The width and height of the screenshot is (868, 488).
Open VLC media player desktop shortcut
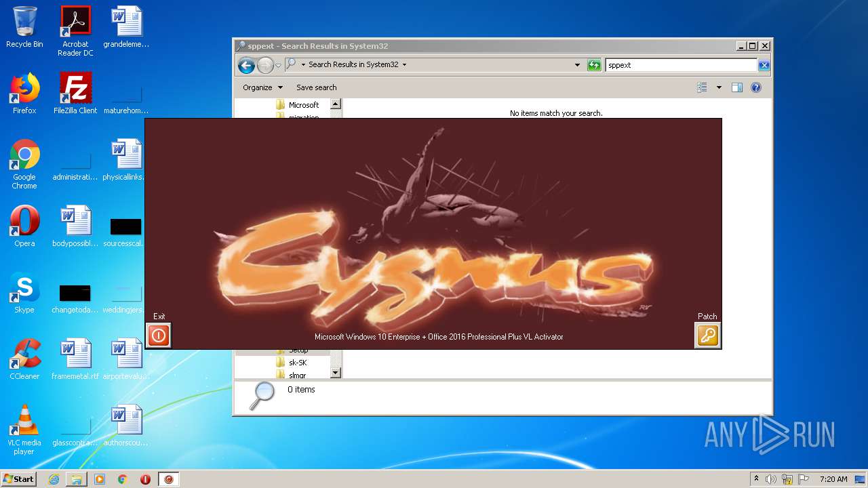coord(24,430)
